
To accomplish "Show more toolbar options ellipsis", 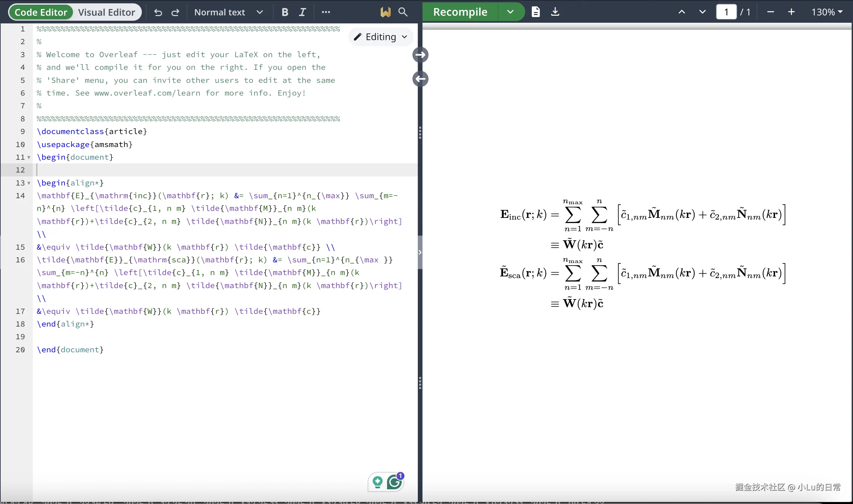I will click(x=325, y=12).
